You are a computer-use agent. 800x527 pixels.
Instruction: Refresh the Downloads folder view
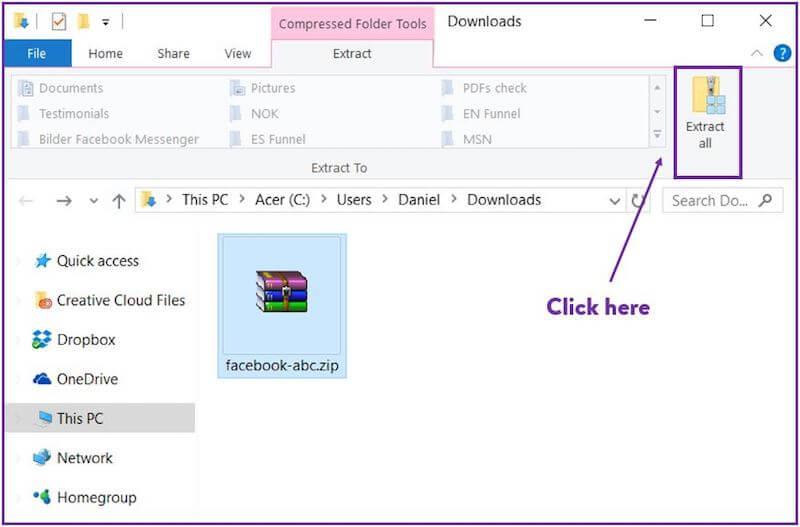click(637, 201)
